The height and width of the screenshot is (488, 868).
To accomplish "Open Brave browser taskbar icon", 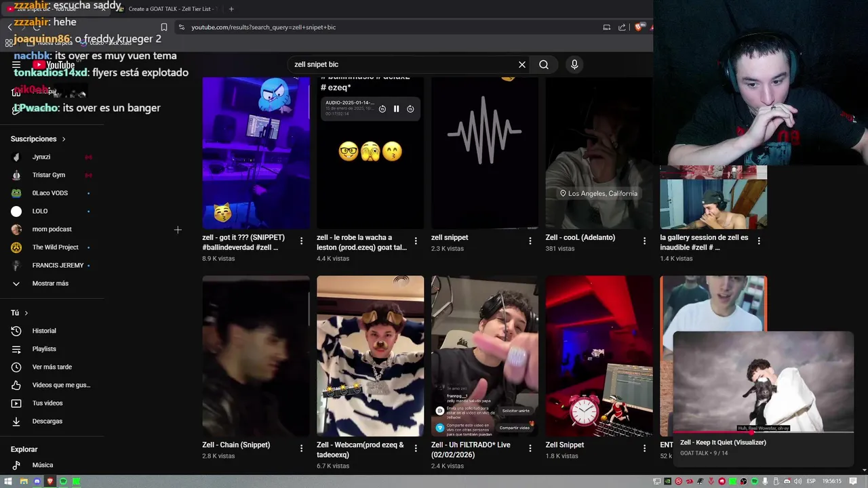I will [50, 481].
